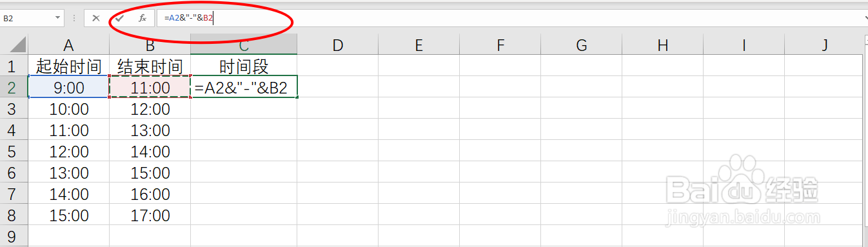868x247 pixels.
Task: Select row 8 header
Action: coord(14,215)
